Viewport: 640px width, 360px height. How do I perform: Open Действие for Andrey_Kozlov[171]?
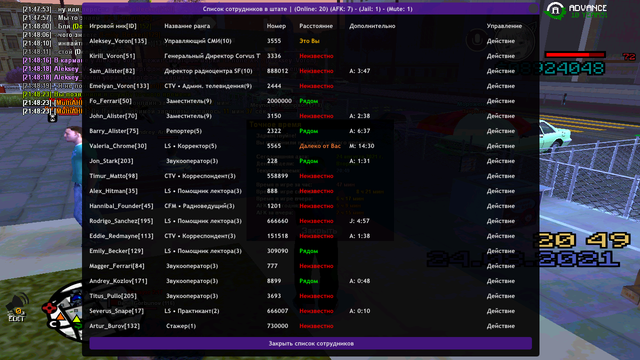click(500, 281)
